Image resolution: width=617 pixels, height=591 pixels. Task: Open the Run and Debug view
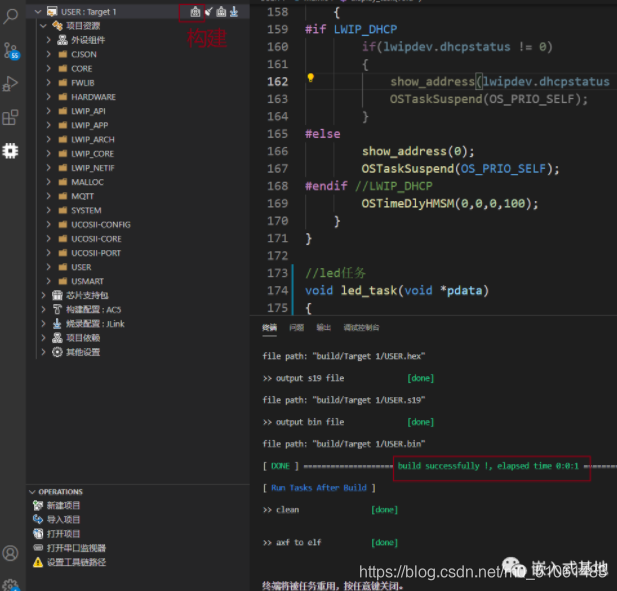click(11, 84)
